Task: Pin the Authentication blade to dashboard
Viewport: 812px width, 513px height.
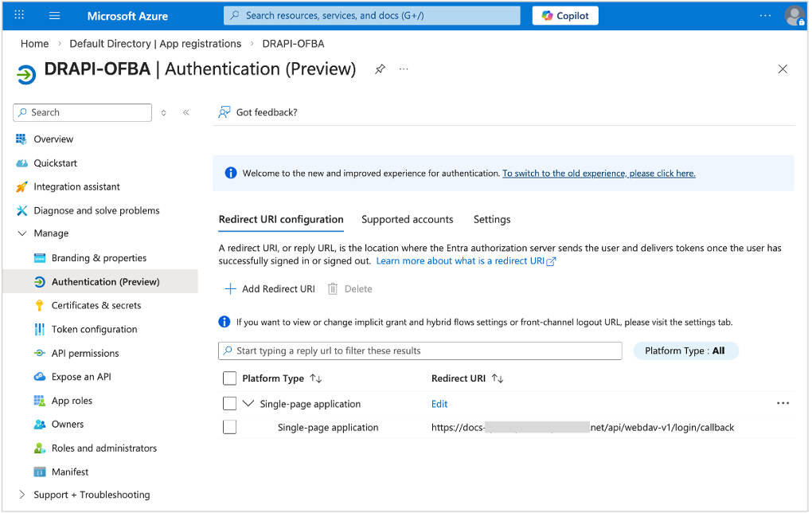Action: point(380,69)
